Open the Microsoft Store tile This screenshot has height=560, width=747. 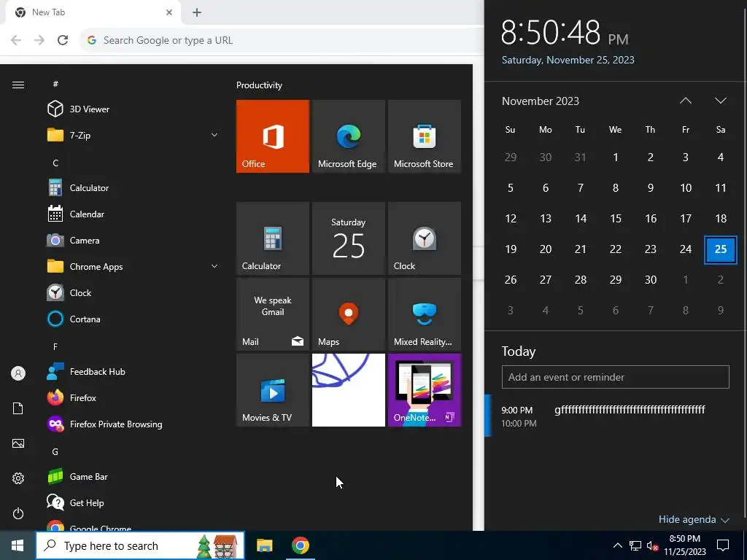click(425, 136)
